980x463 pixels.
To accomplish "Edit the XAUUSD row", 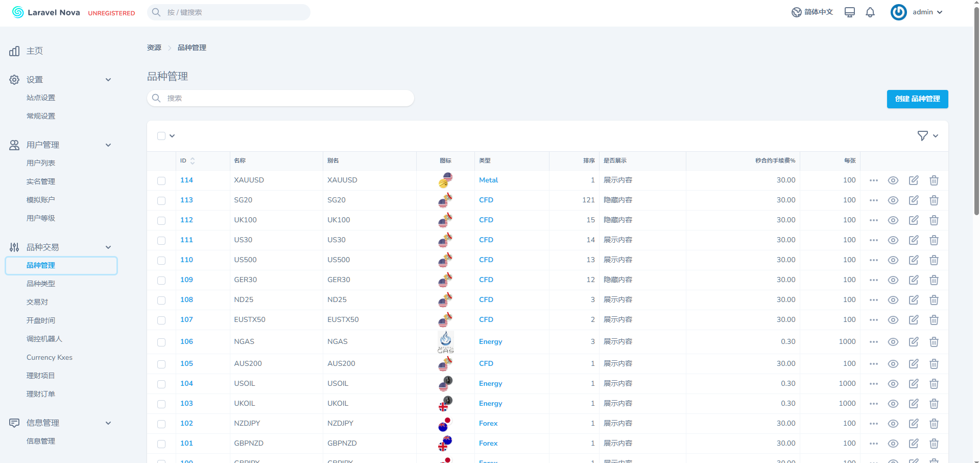I will point(914,180).
